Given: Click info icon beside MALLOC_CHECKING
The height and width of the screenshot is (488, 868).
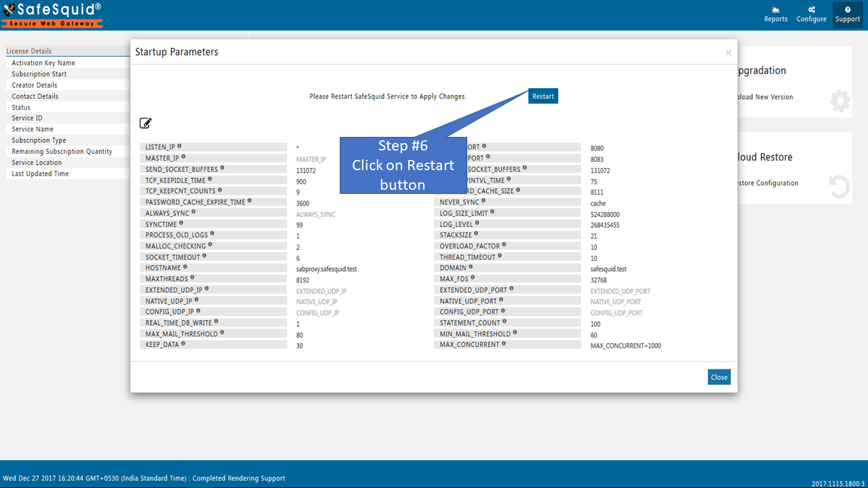Looking at the screenshot, I should [x=210, y=245].
